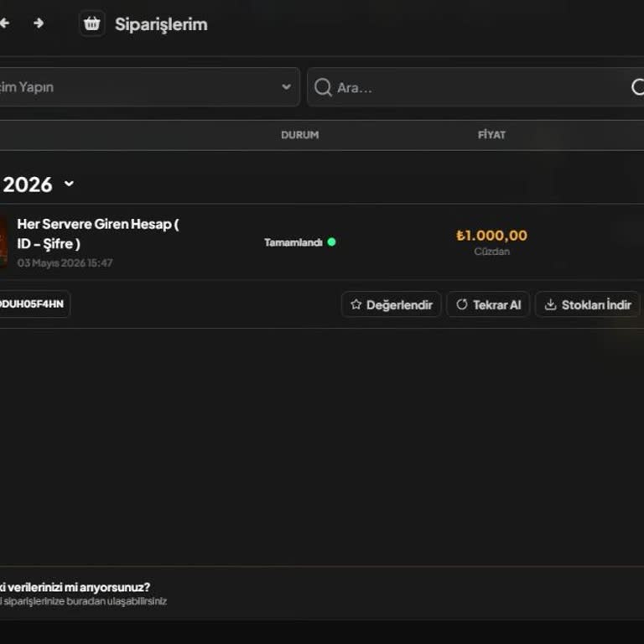Click the 'Cüzdan' payment label
Screen dimensions: 644x644
click(491, 252)
